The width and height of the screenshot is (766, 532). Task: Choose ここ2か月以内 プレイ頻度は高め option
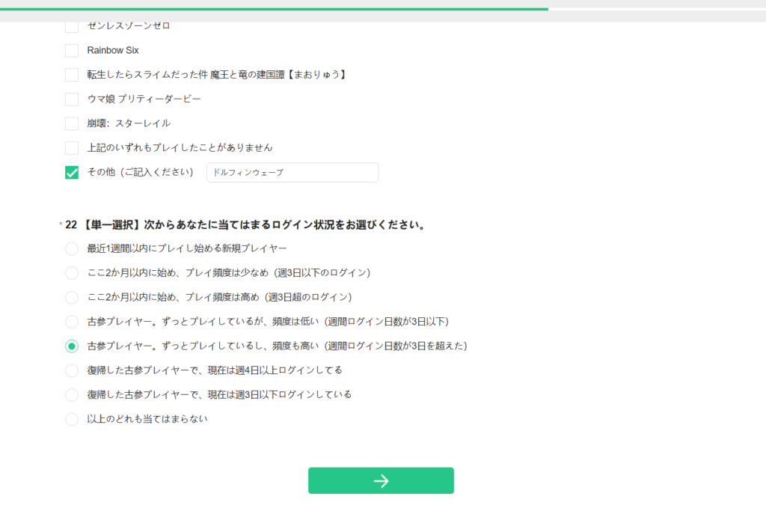point(72,298)
